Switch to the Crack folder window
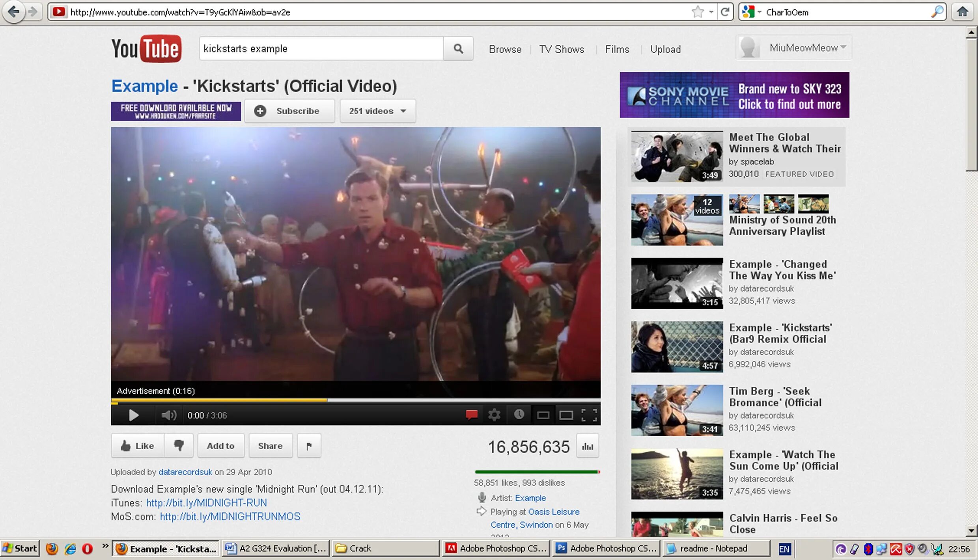 (x=386, y=548)
